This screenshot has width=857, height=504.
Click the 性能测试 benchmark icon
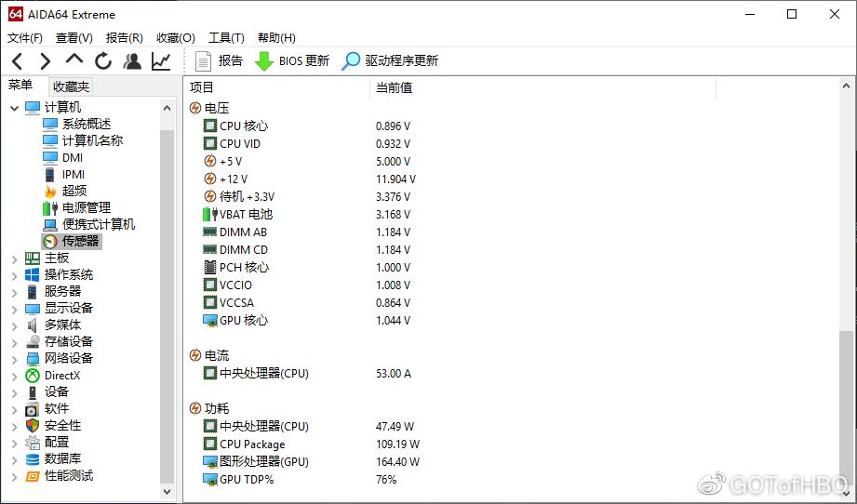coord(33,476)
